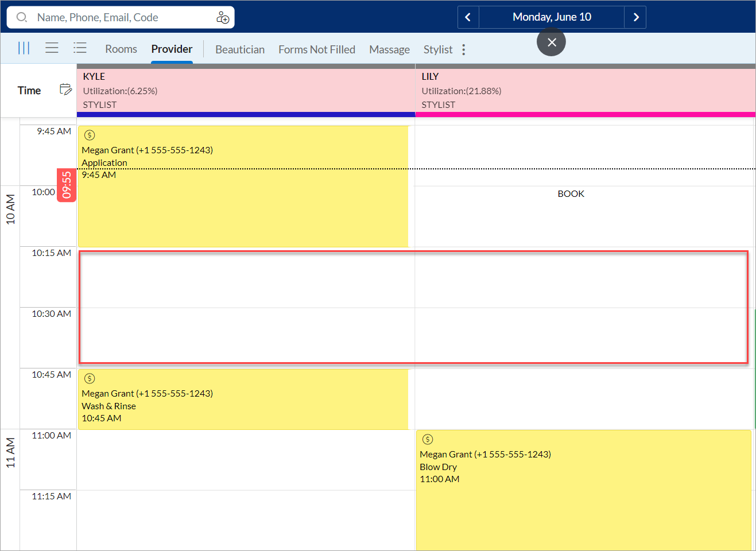Image resolution: width=756 pixels, height=551 pixels.
Task: Click the 11:00 AM time label
Action: pos(52,436)
